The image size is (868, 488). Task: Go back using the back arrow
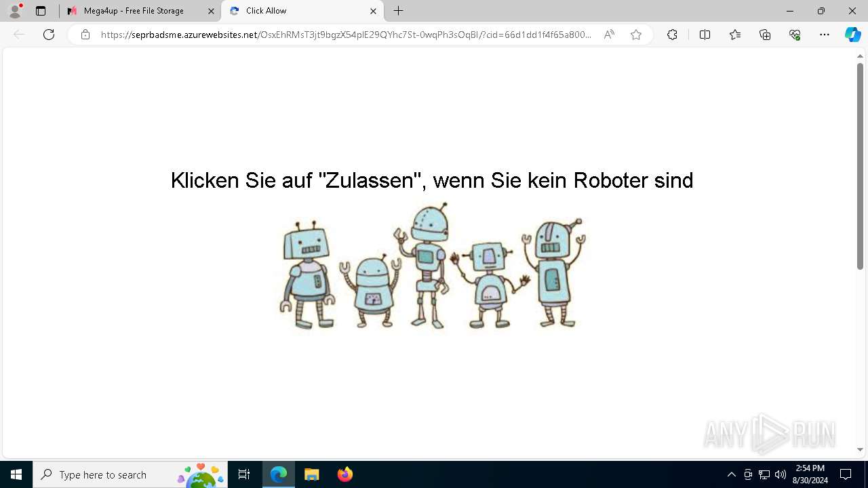pos(19,35)
